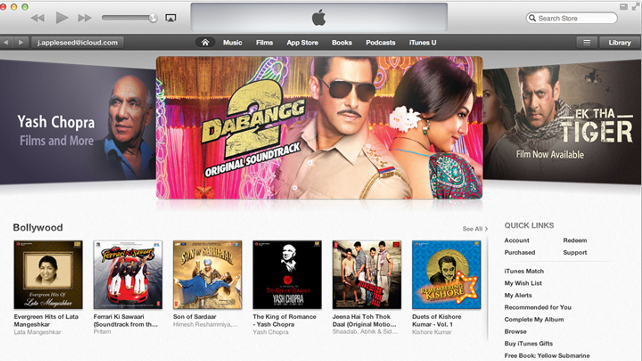The image size is (642, 361).
Task: Open the list menu icon button
Action: point(586,42)
